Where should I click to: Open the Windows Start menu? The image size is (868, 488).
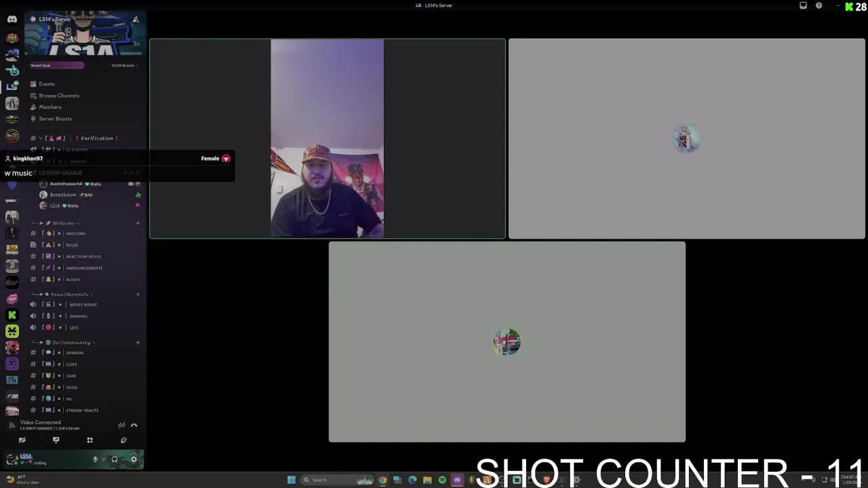[x=291, y=480]
